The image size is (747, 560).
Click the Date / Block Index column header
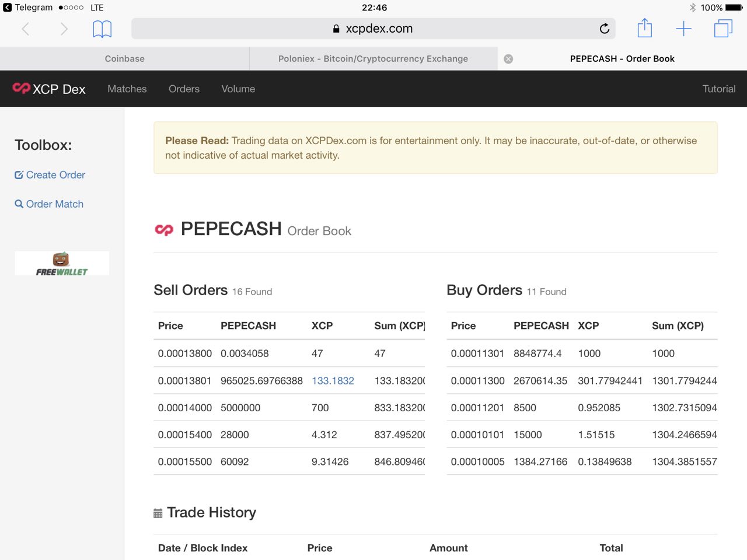203,548
